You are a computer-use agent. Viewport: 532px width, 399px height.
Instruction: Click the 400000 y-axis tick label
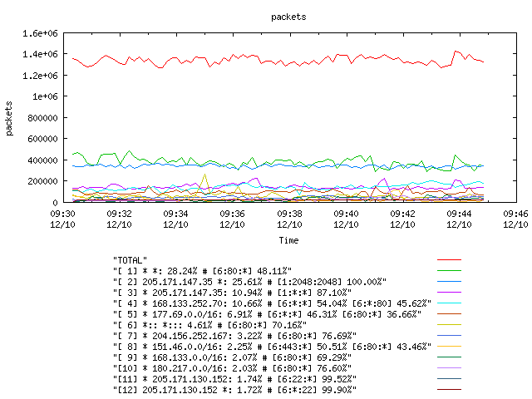[42, 160]
